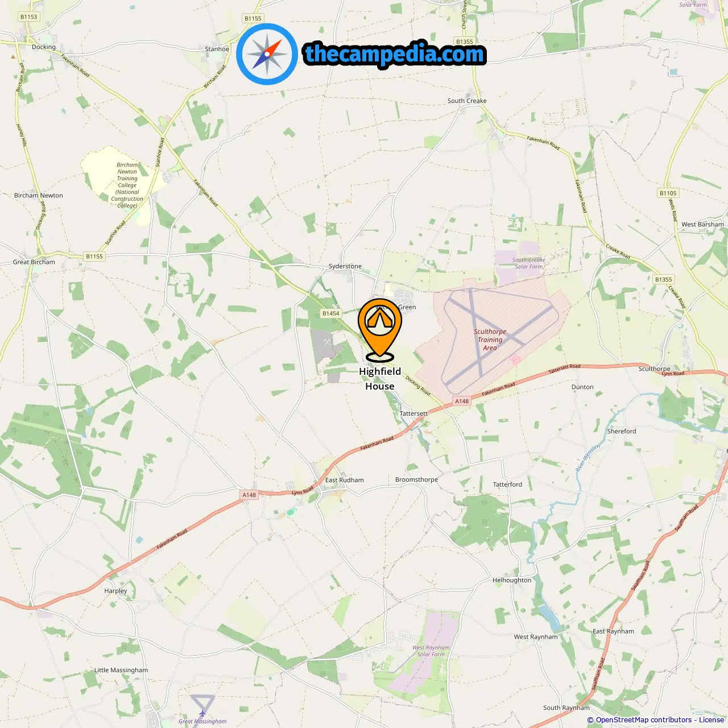The image size is (728, 728).
Task: Select the Sculthorpe Training Area label
Action: tap(490, 340)
